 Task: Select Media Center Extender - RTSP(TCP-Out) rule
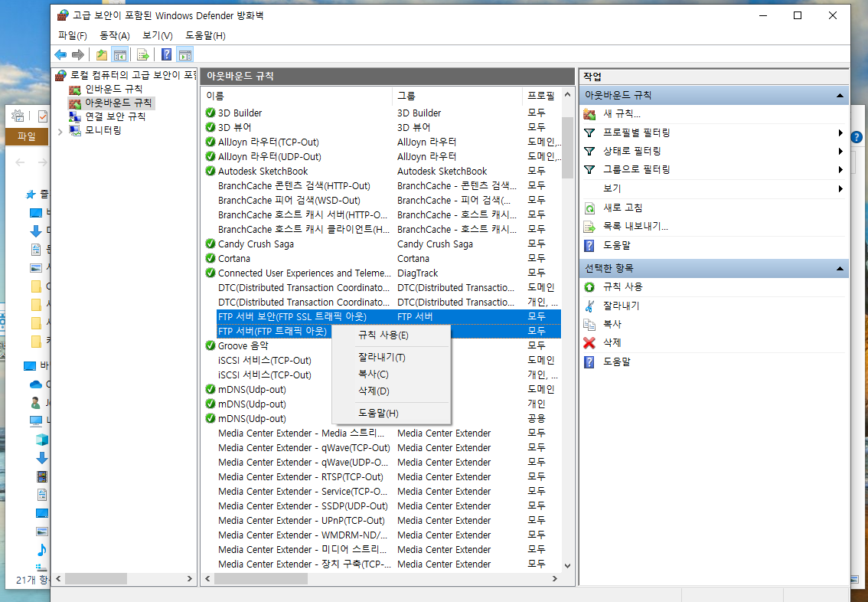[301, 477]
